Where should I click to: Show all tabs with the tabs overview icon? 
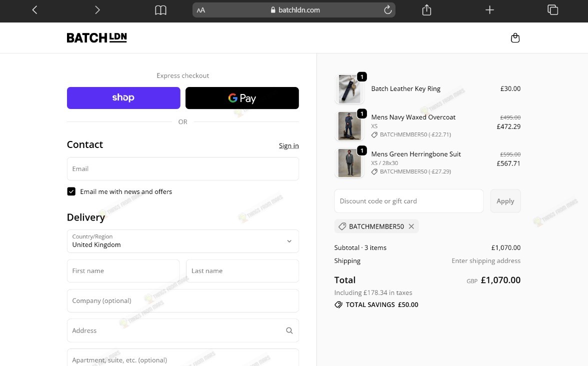(553, 10)
